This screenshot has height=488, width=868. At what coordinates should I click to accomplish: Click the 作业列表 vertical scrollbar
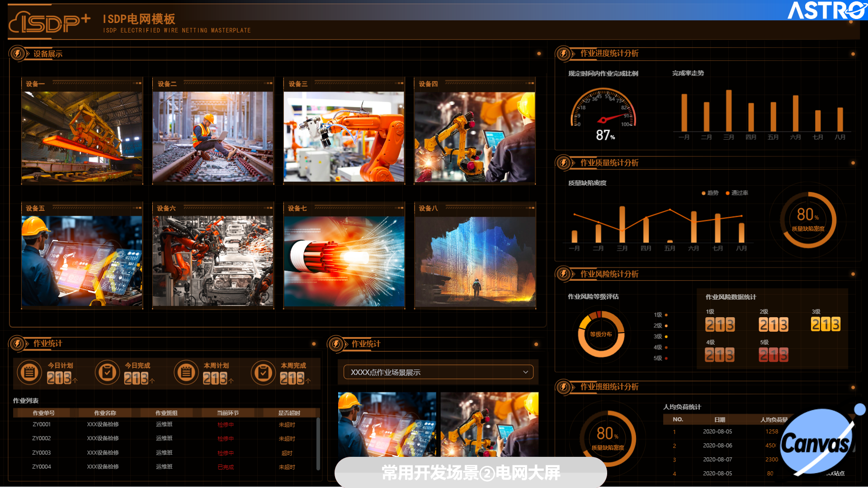tap(318, 443)
